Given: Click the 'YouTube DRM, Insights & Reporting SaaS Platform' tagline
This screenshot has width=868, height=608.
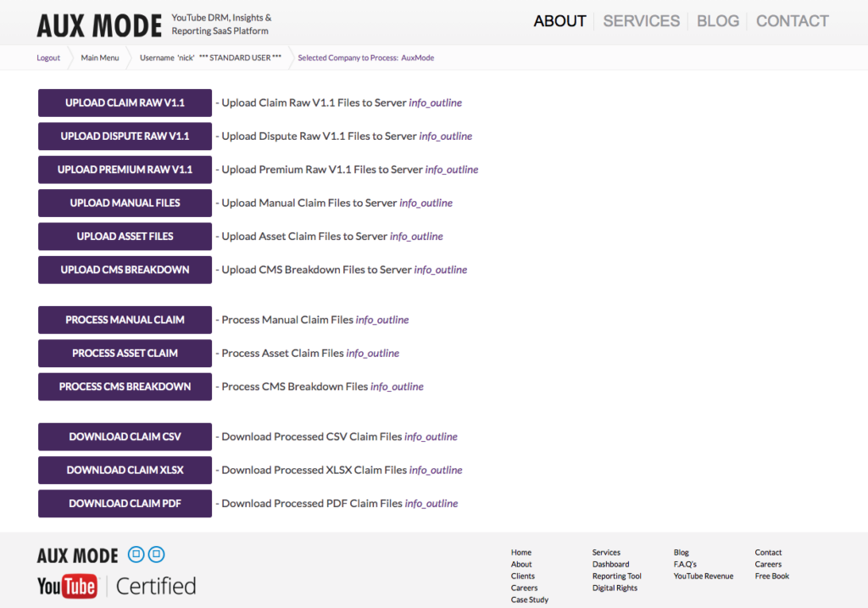Looking at the screenshot, I should click(221, 25).
